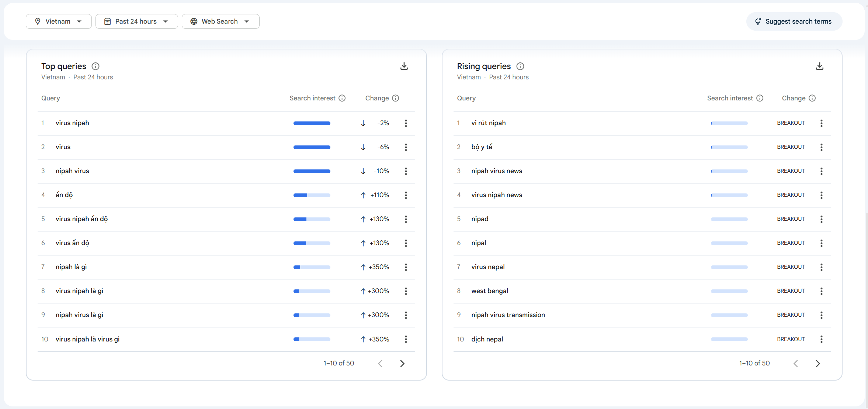Viewport: 868px width, 409px height.
Task: Open the Vietnam location dropdown
Action: [59, 21]
